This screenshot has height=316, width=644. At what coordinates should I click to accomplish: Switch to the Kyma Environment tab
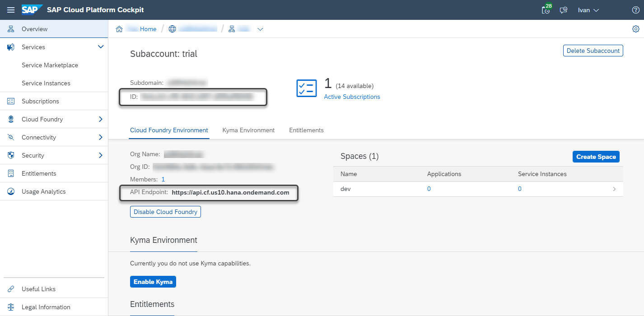(x=248, y=130)
